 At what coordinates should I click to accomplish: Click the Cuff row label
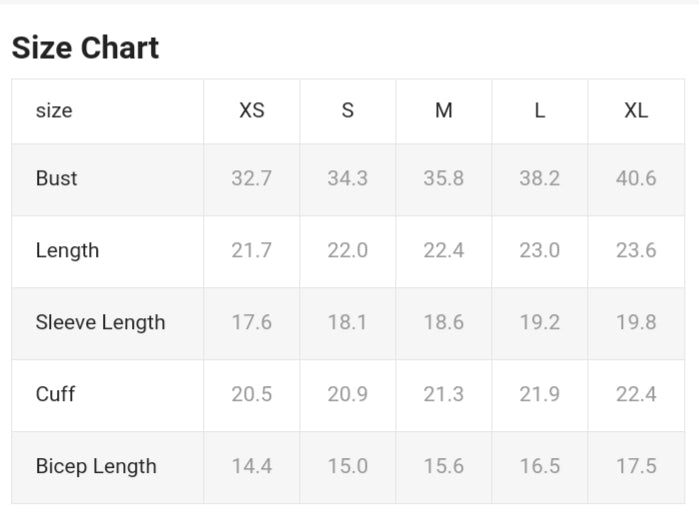[55, 394]
